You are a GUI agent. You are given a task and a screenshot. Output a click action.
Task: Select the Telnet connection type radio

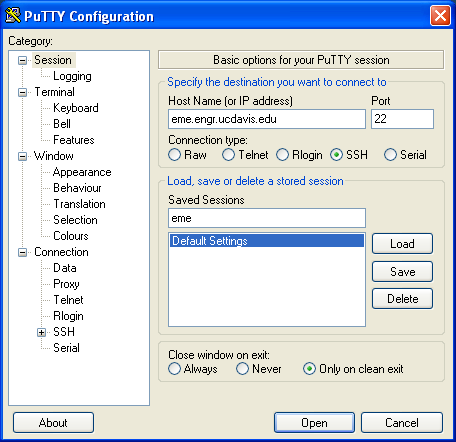(228, 155)
